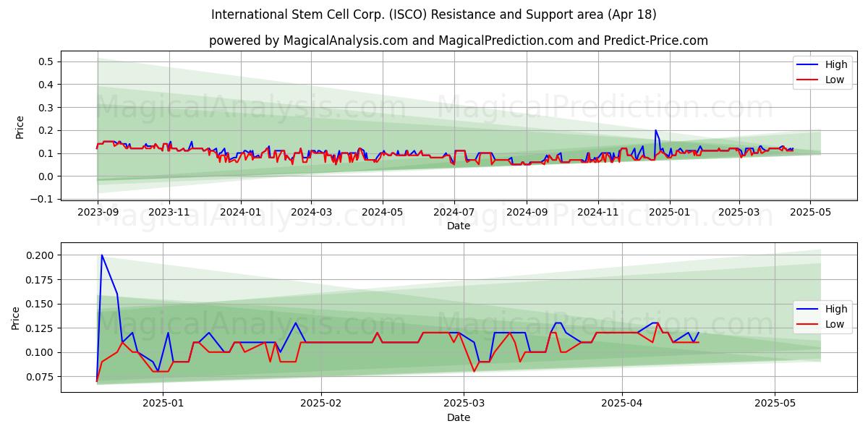868x434 pixels.
Task: Click the 0.5 price tick in top chart
Action: tap(46, 61)
